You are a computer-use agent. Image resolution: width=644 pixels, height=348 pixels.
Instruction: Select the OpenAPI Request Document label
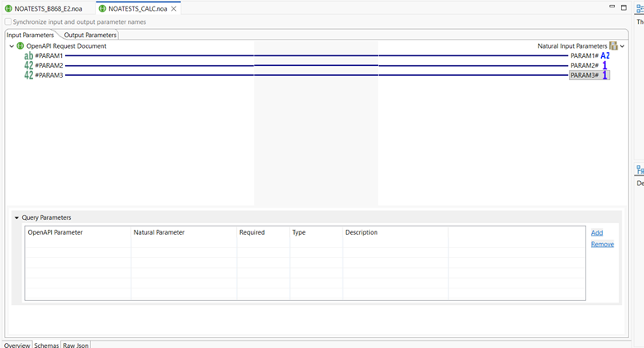[x=67, y=46]
